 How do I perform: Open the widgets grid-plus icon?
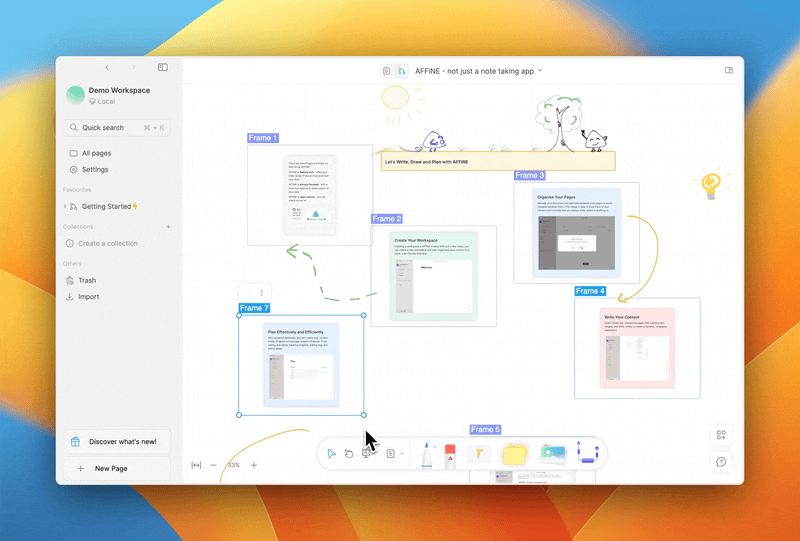[721, 435]
